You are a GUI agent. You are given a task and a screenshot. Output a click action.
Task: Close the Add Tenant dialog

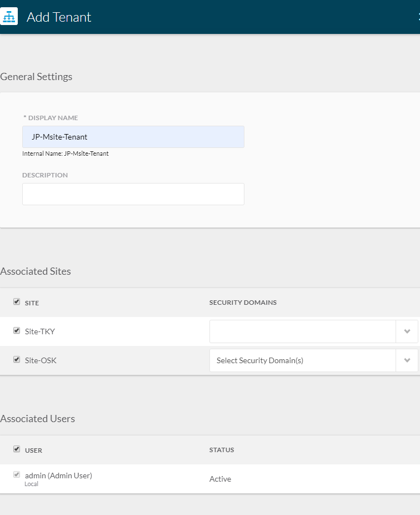(418, 17)
